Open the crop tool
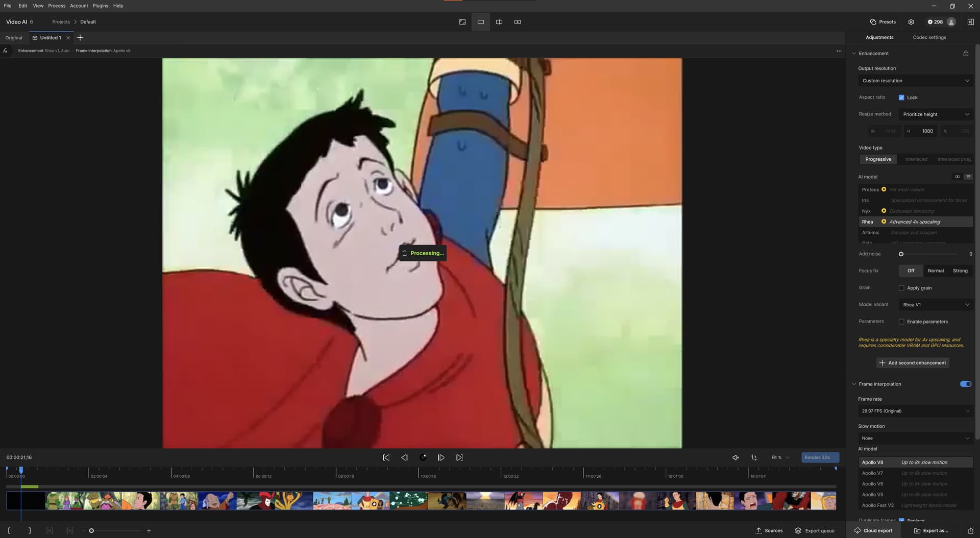 pyautogui.click(x=754, y=458)
